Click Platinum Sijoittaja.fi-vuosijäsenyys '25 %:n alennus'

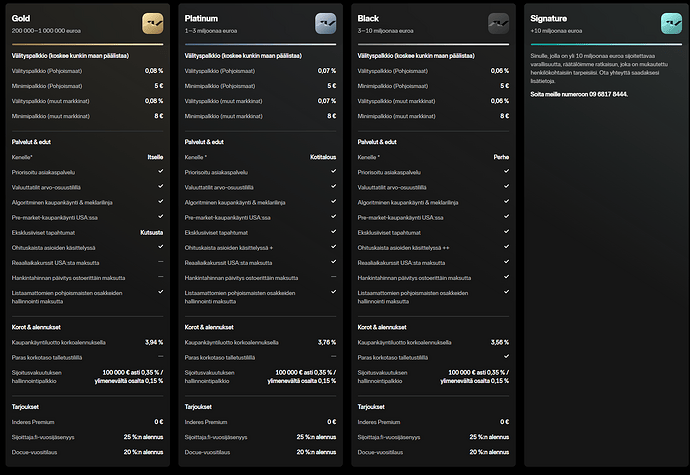(316, 437)
